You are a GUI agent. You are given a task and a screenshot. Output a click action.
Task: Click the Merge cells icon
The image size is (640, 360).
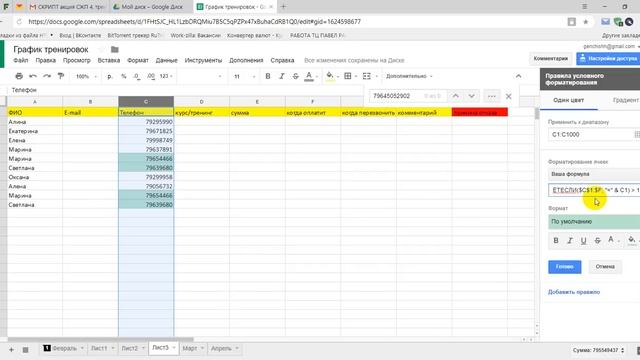367,76
